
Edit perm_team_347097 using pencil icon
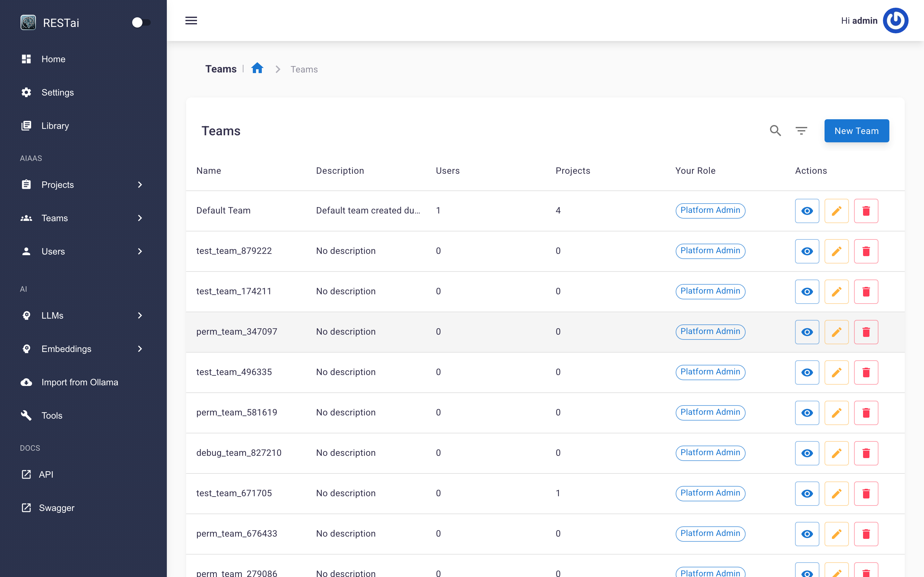tap(836, 332)
